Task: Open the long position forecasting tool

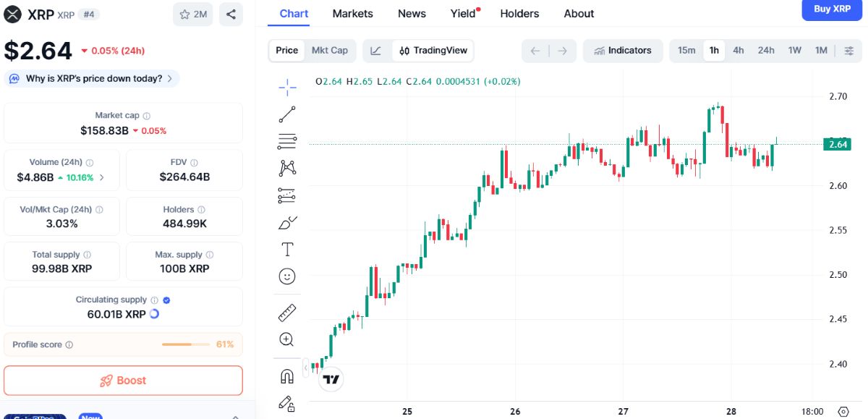Action: [287, 195]
